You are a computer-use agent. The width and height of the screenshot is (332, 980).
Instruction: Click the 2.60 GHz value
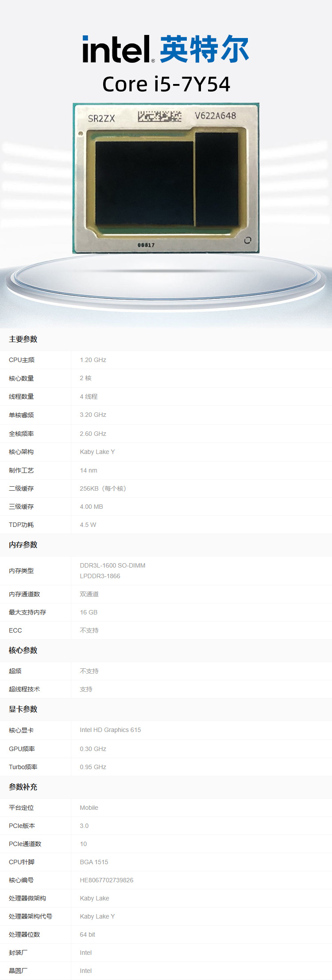(93, 434)
